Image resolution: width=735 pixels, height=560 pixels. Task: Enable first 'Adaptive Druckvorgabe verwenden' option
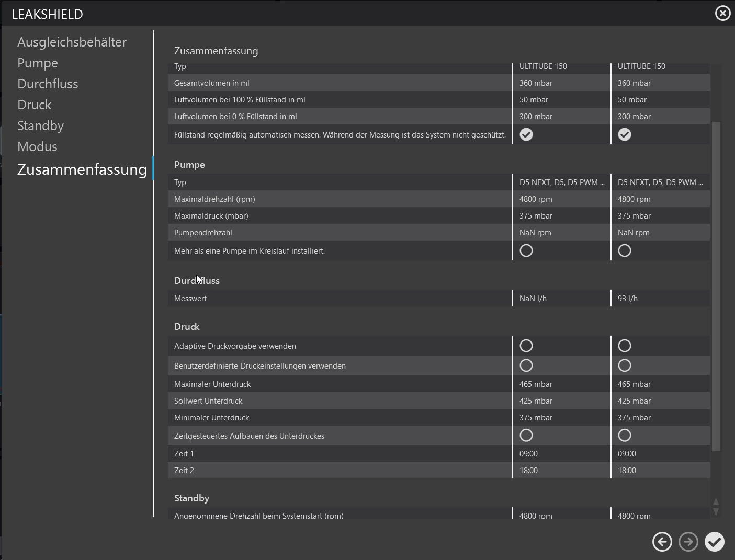(x=526, y=346)
